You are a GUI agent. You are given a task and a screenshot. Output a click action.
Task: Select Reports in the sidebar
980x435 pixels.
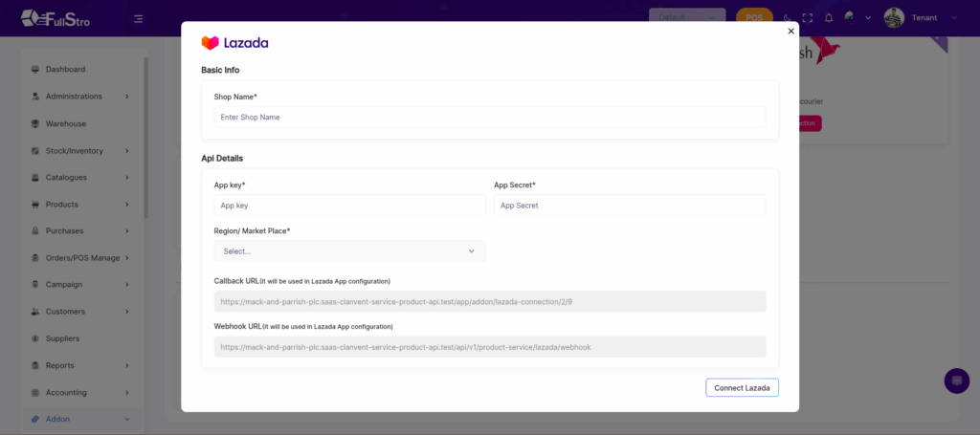click(60, 365)
